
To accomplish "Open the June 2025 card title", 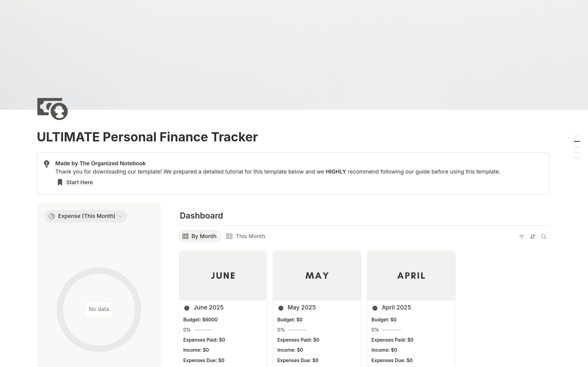I will (208, 307).
